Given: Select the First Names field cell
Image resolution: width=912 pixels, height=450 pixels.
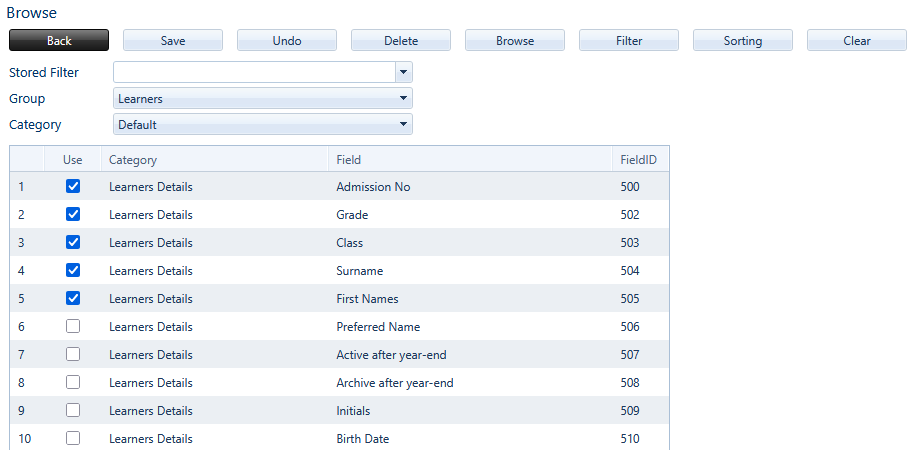Looking at the screenshot, I should 470,298.
